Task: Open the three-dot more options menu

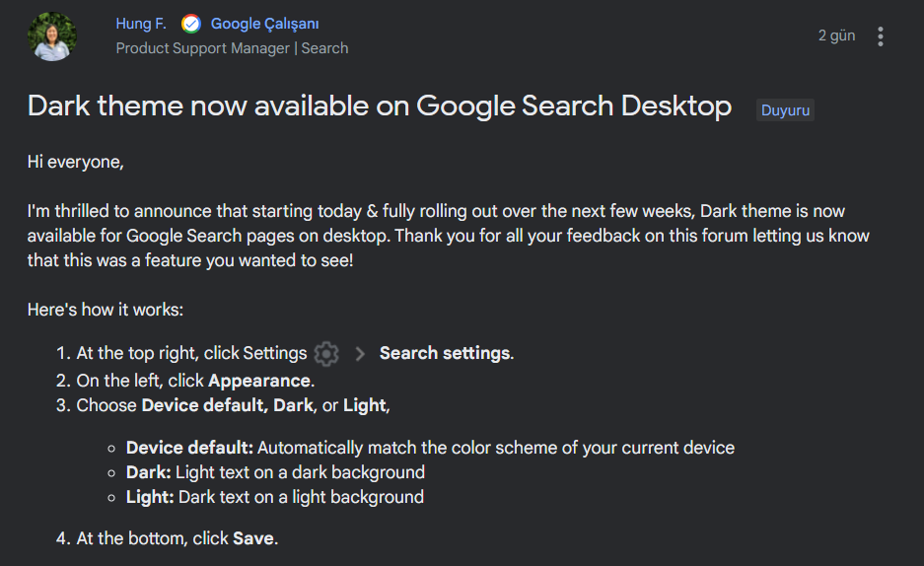Action: tap(880, 36)
